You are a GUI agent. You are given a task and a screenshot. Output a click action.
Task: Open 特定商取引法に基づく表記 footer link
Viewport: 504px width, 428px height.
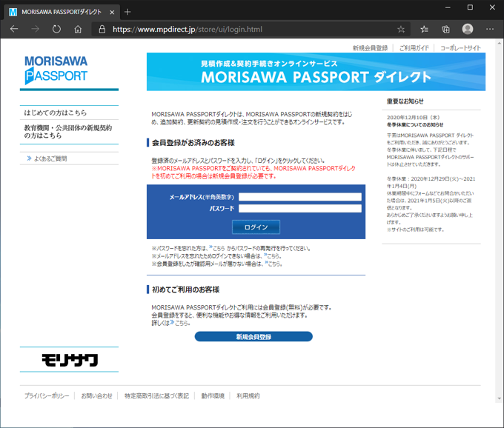coord(156,396)
